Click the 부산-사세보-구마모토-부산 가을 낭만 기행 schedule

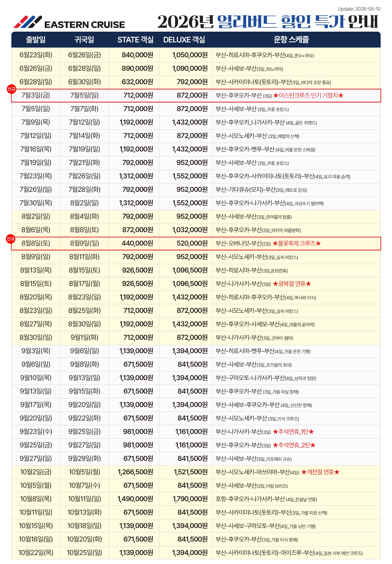(x=265, y=526)
